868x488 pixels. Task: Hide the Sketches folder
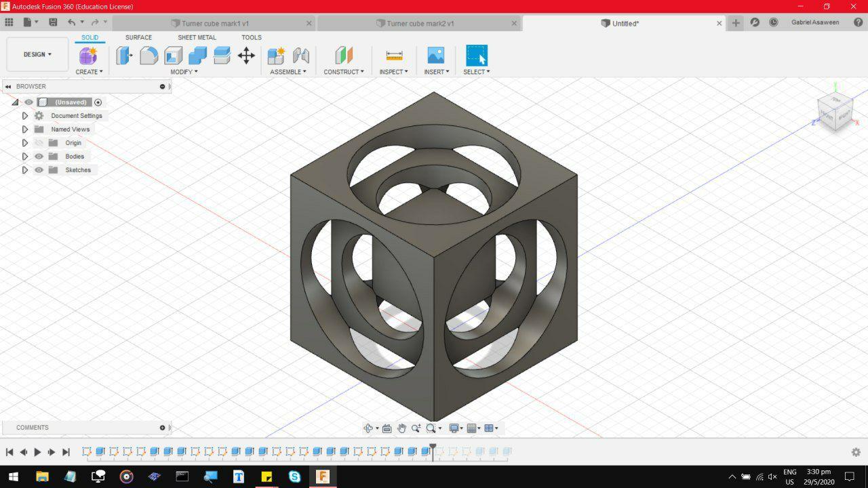39,170
